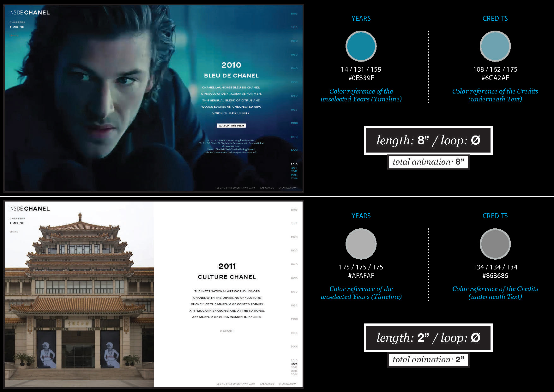Click the 'total animation: 2"' label
554x392 pixels.
(x=428, y=360)
